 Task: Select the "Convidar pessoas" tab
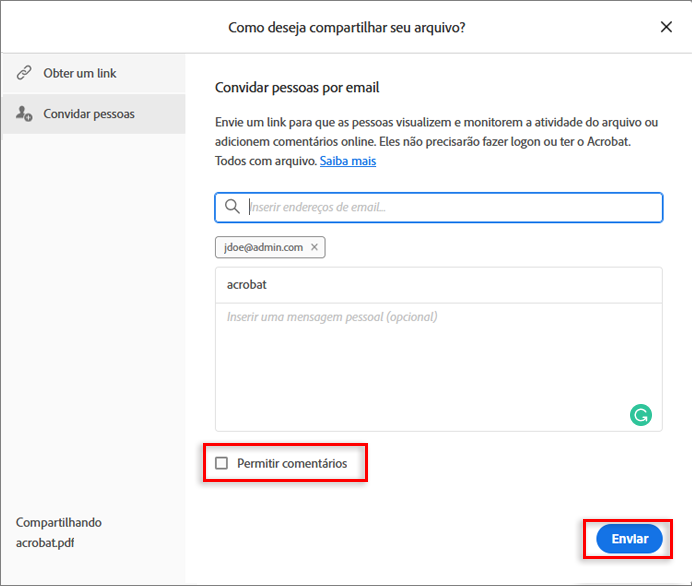tap(88, 114)
